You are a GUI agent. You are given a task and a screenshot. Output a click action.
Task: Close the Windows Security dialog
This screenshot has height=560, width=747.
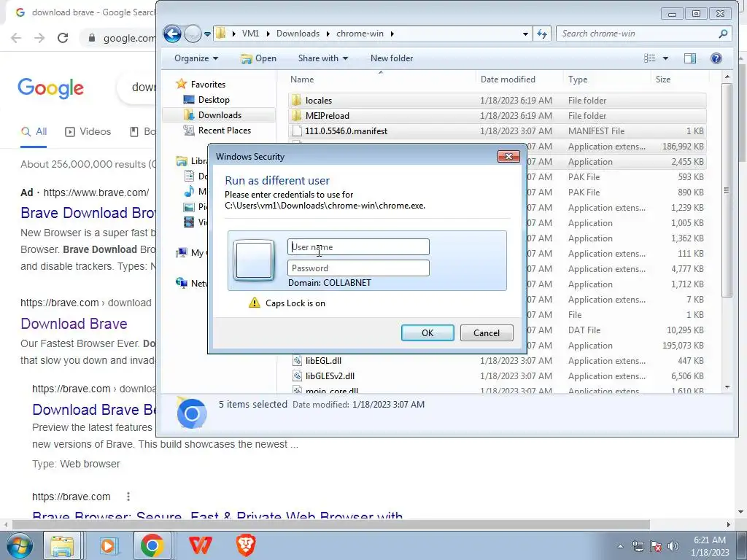tap(508, 156)
